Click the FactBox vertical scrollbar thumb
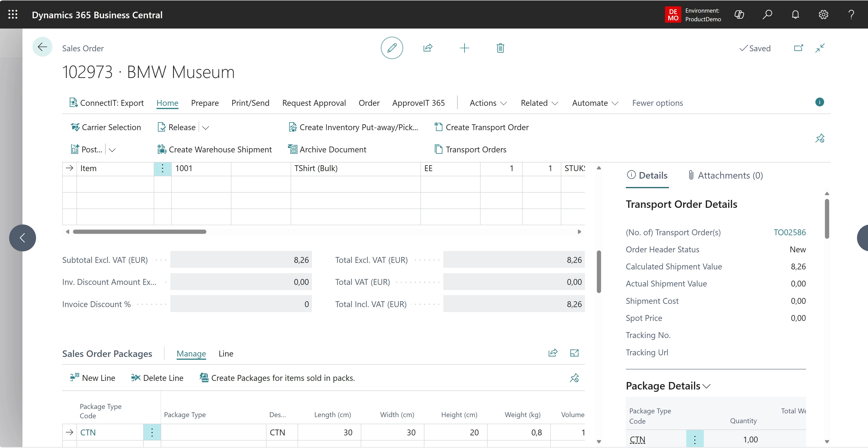The height and width of the screenshot is (448, 868). [x=827, y=218]
